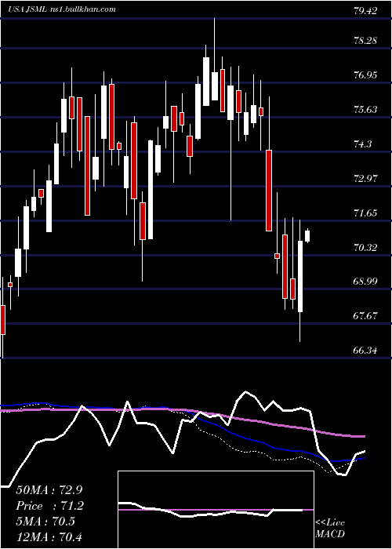Click the 50MA : 72.9 readout
This screenshot has height=549, width=392.
pyautogui.click(x=49, y=490)
